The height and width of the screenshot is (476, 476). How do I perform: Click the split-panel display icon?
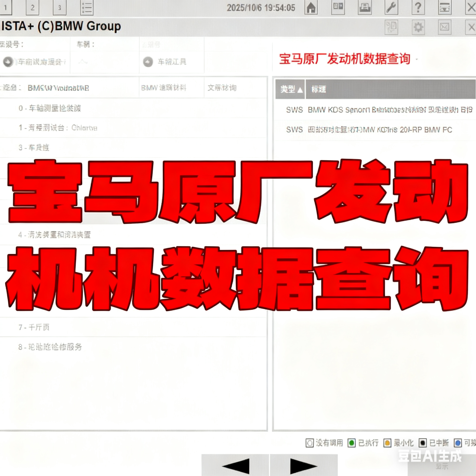coord(338,7)
